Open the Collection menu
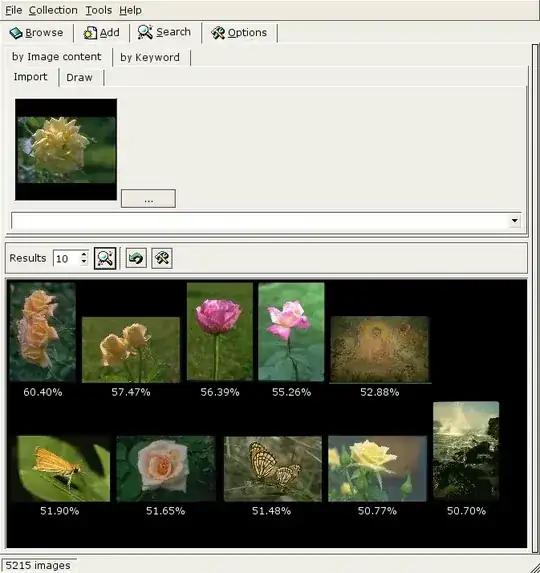Image resolution: width=540 pixels, height=573 pixels. tap(53, 10)
